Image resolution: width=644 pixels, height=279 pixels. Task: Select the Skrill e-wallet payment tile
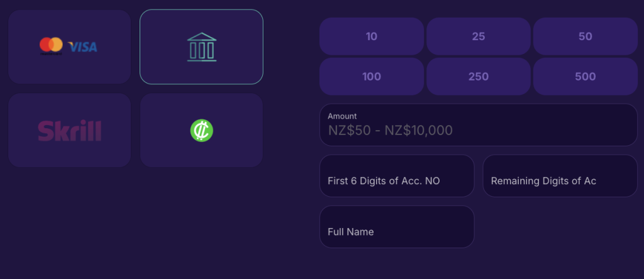click(69, 130)
